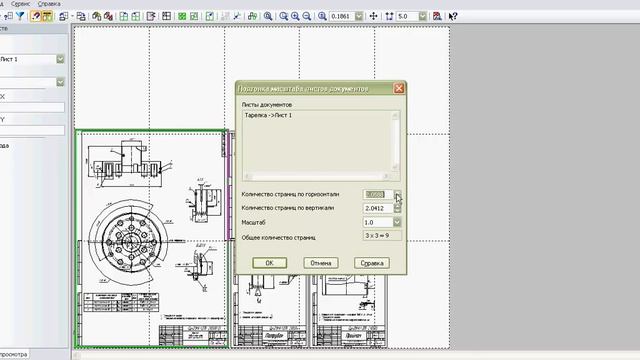
Task: Click the zoom-out magnifier toolbar icon
Action: pyautogui.click(x=307, y=16)
